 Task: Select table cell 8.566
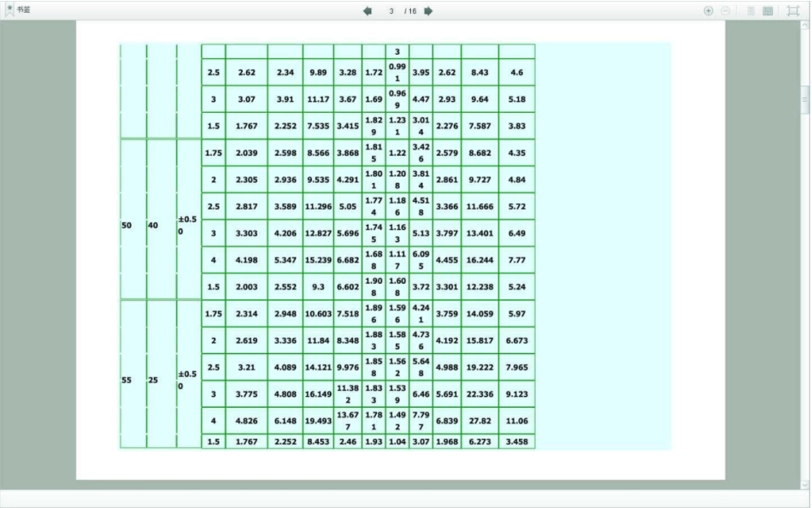318,153
